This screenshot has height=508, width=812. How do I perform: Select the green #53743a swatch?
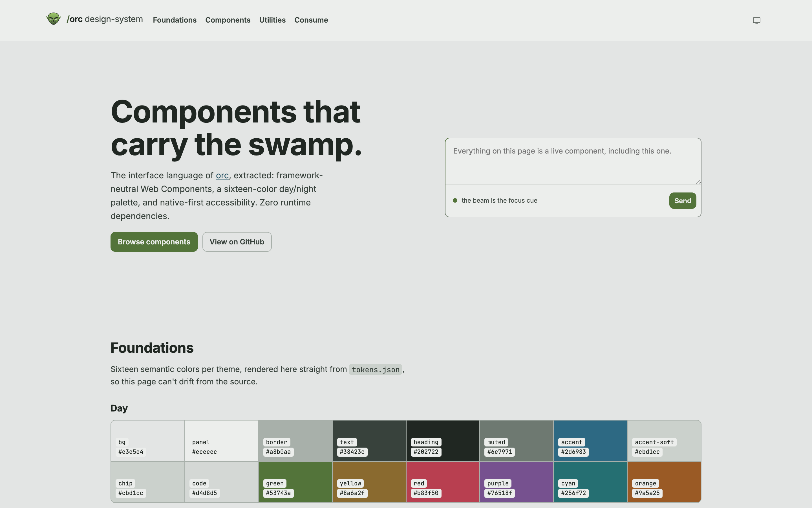coord(295,482)
